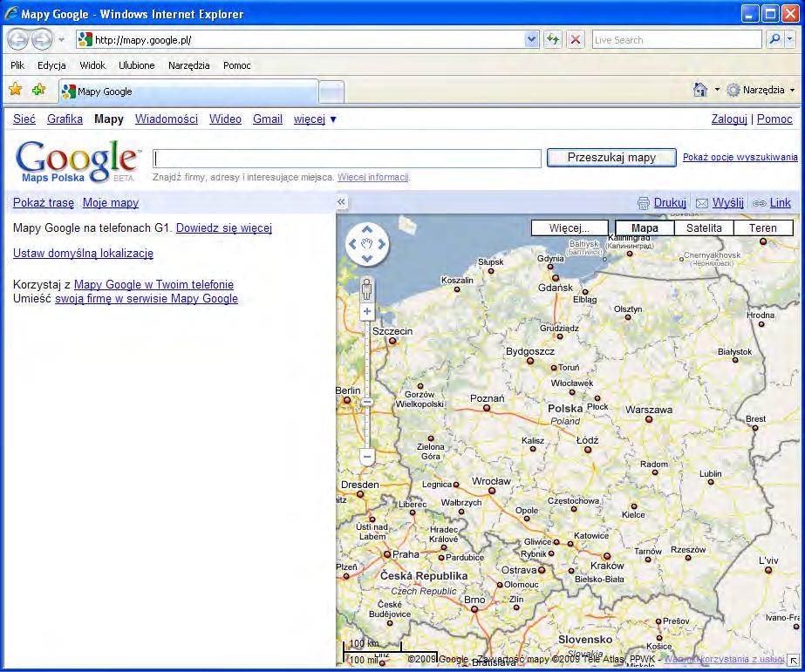Viewport: 805px width, 672px height.
Task: Click the zoom slider handle
Action: (x=366, y=402)
